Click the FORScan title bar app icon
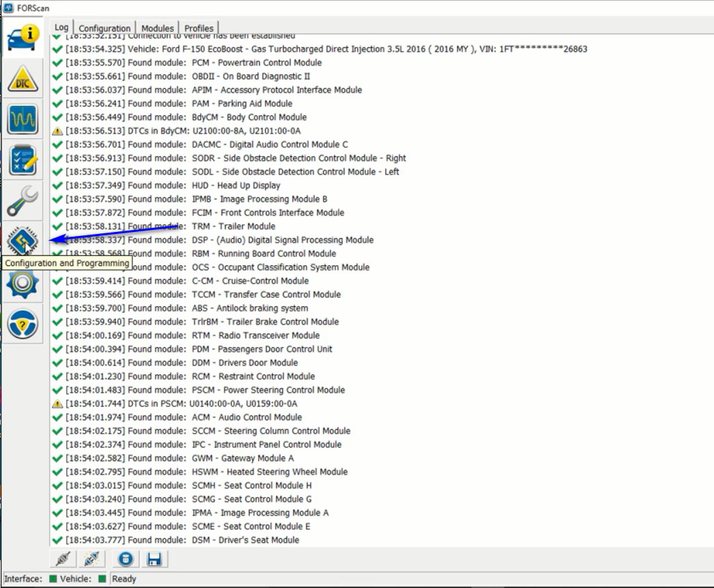The image size is (714, 588). [8, 8]
